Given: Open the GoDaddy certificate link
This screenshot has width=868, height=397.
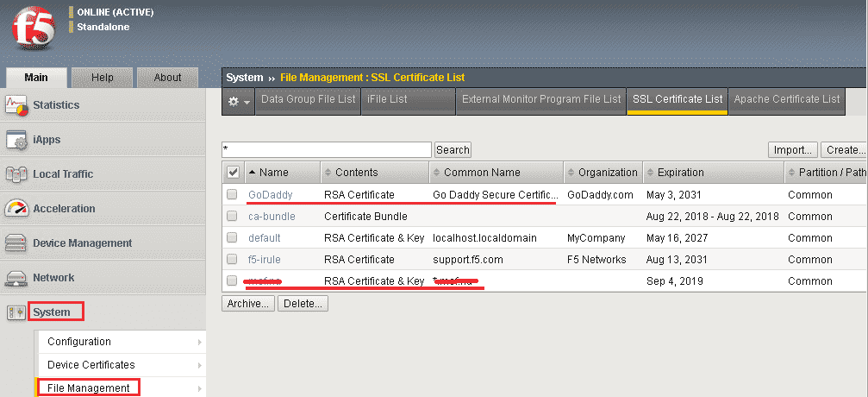Looking at the screenshot, I should click(x=270, y=195).
